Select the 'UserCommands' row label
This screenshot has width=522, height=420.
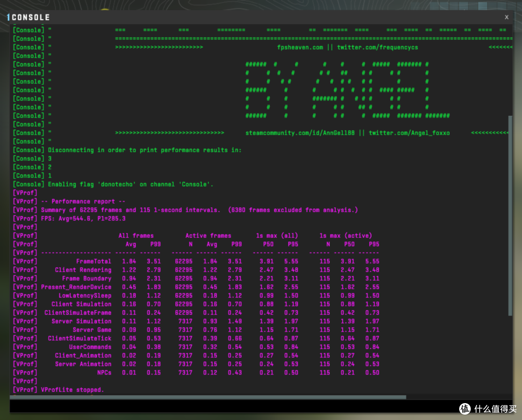click(x=90, y=347)
